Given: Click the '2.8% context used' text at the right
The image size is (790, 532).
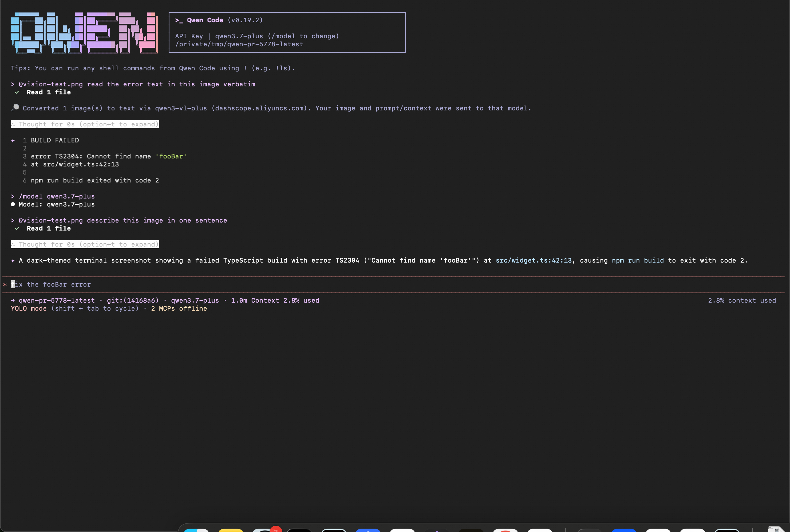Looking at the screenshot, I should tap(742, 301).
